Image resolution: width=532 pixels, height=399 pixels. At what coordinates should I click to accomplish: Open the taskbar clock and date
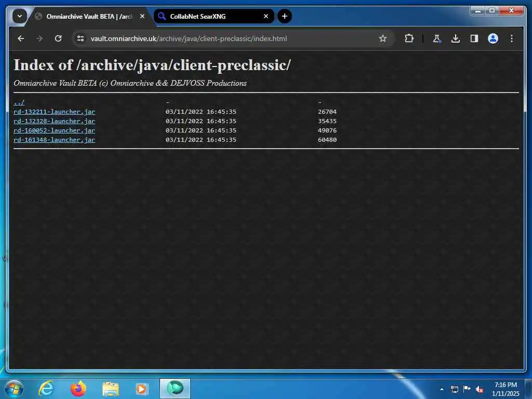506,389
